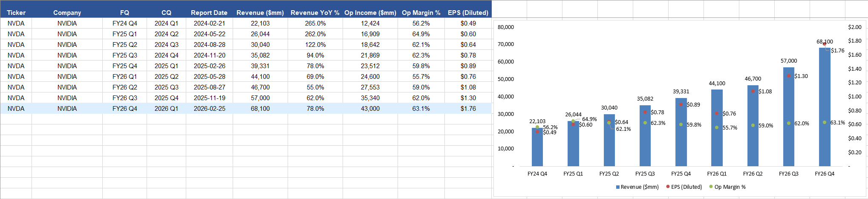Viewport: 868px width, 199px height.
Task: Click the Revenue ($mm) legend entry
Action: [x=637, y=187]
